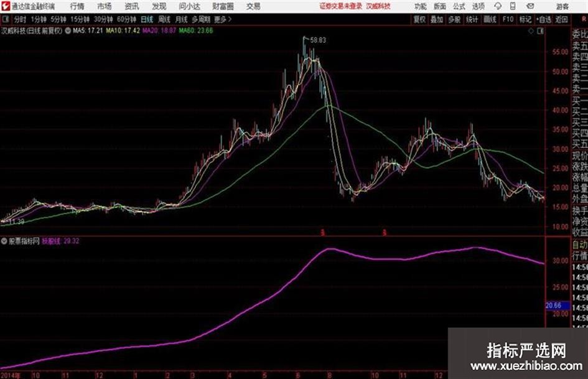
Task: Open the 行情 menu
Action: click(x=77, y=6)
